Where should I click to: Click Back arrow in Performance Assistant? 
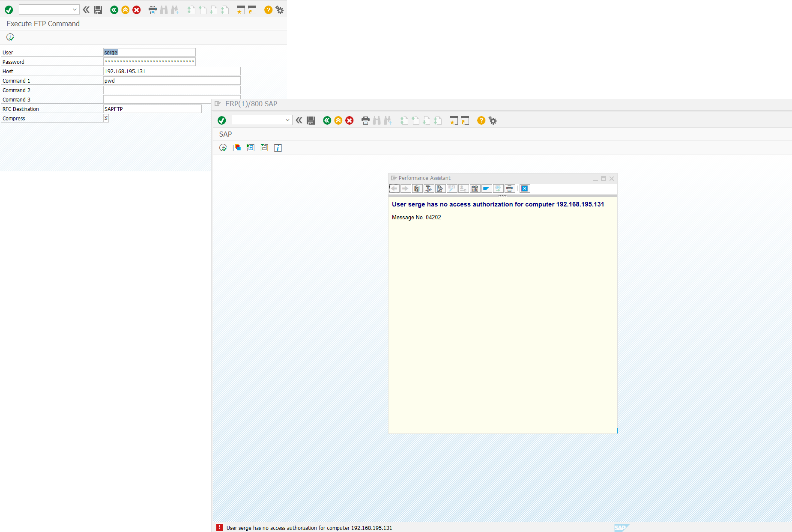pos(394,188)
